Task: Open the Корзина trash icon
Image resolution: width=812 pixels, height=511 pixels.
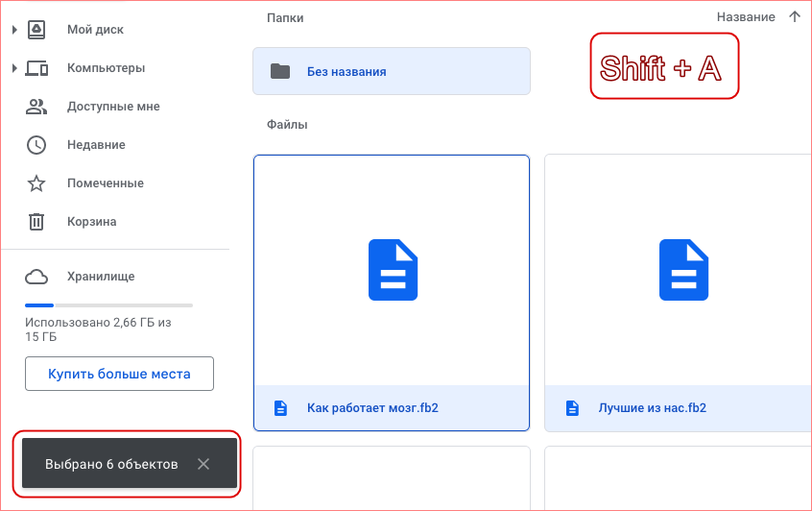Action: coord(36,221)
